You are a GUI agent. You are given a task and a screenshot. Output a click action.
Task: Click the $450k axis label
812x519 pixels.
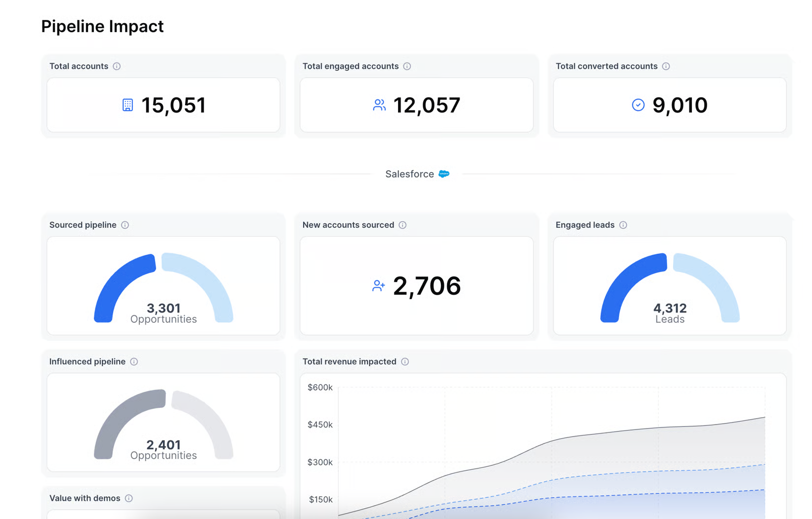(320, 425)
